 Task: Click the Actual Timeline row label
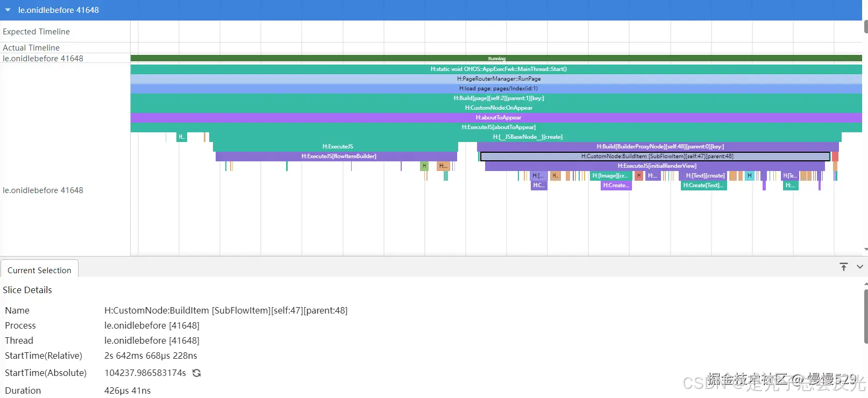[x=31, y=48]
